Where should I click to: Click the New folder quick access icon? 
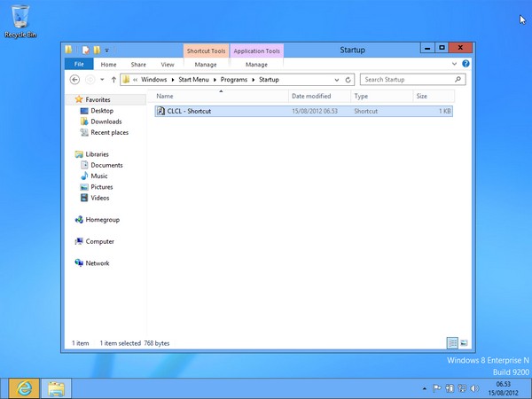(97, 51)
